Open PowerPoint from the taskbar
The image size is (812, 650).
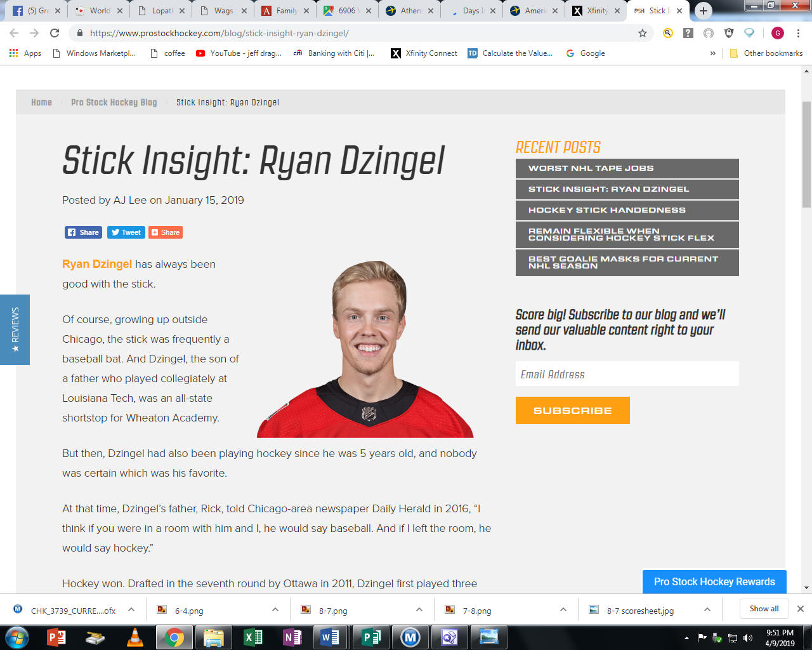(x=57, y=637)
